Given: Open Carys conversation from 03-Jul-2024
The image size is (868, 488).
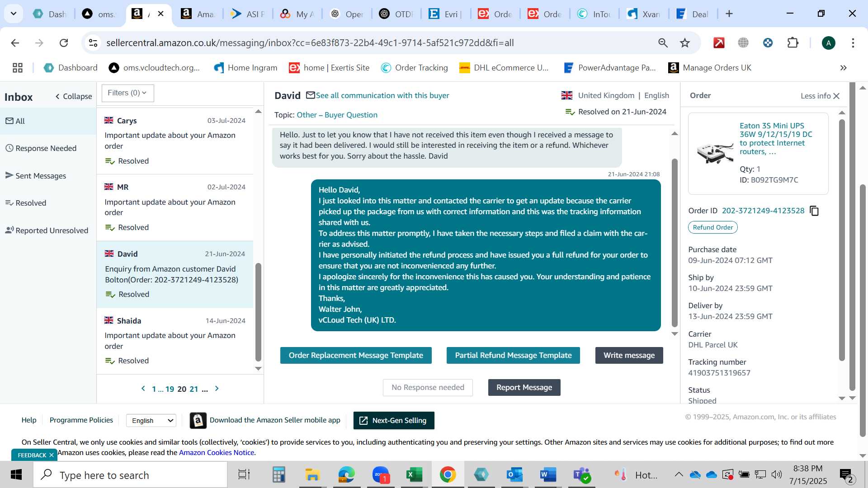Looking at the screenshot, I should point(175,141).
